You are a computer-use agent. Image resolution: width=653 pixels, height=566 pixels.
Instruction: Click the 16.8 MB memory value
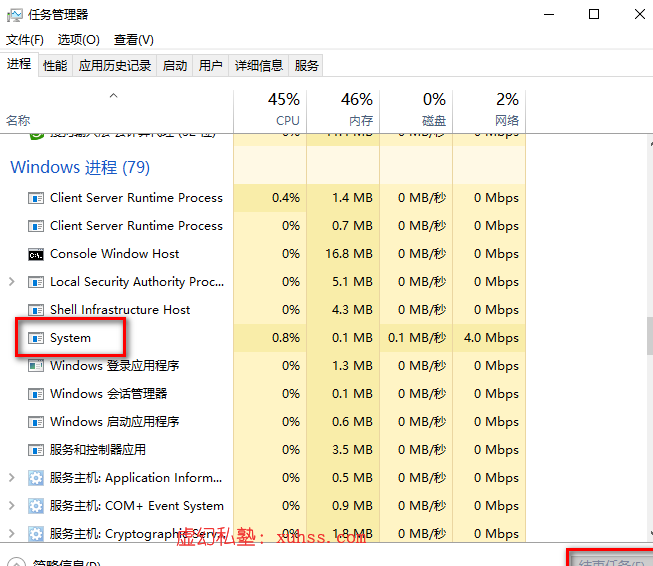[349, 254]
